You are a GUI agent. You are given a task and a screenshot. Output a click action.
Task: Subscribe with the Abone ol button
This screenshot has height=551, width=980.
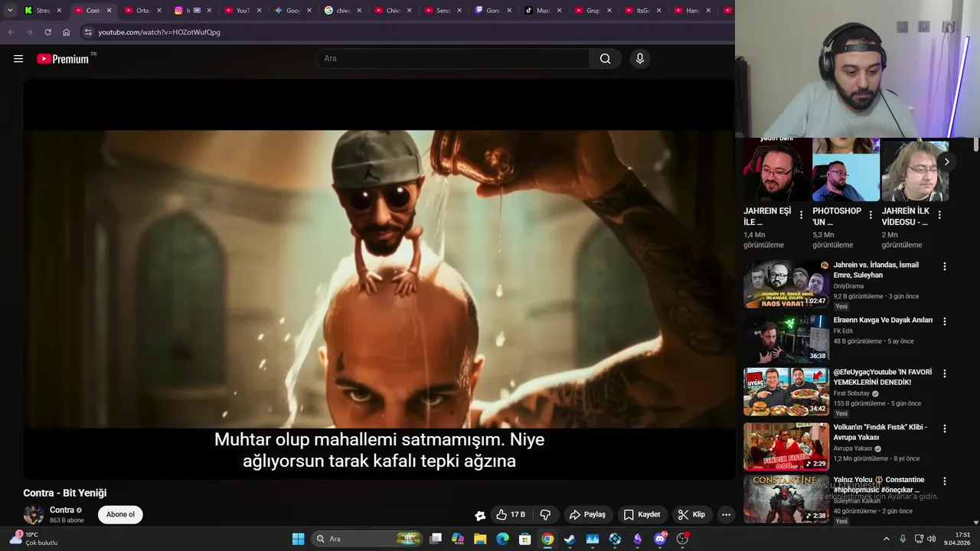(x=120, y=515)
